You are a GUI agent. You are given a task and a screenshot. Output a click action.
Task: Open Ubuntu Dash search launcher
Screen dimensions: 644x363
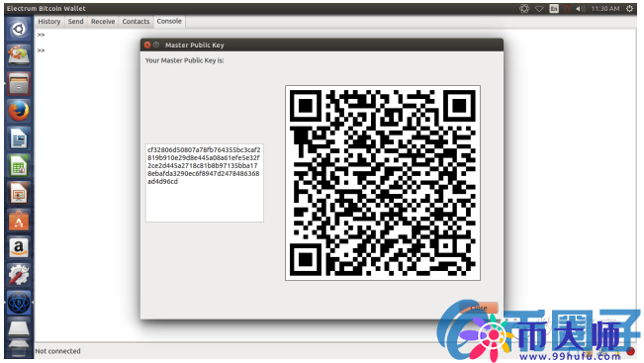click(x=19, y=29)
